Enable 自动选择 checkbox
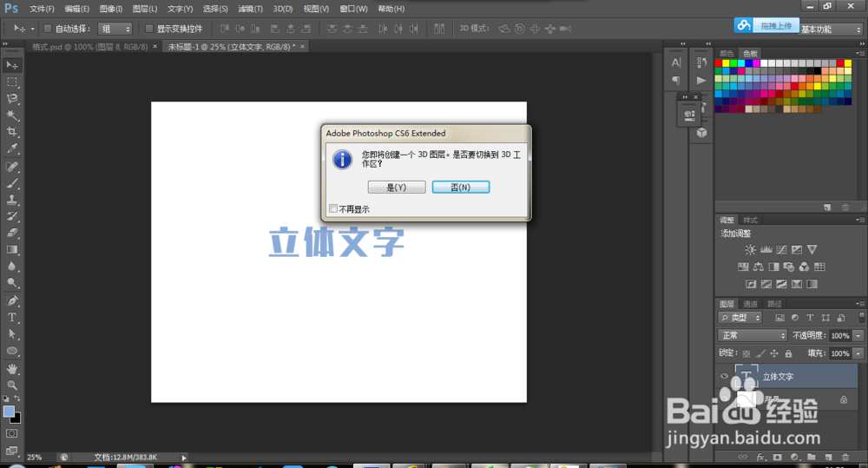 [x=48, y=29]
